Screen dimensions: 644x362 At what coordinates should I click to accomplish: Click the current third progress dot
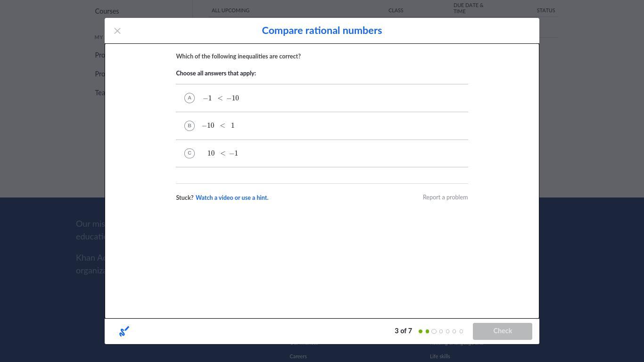coord(434,331)
